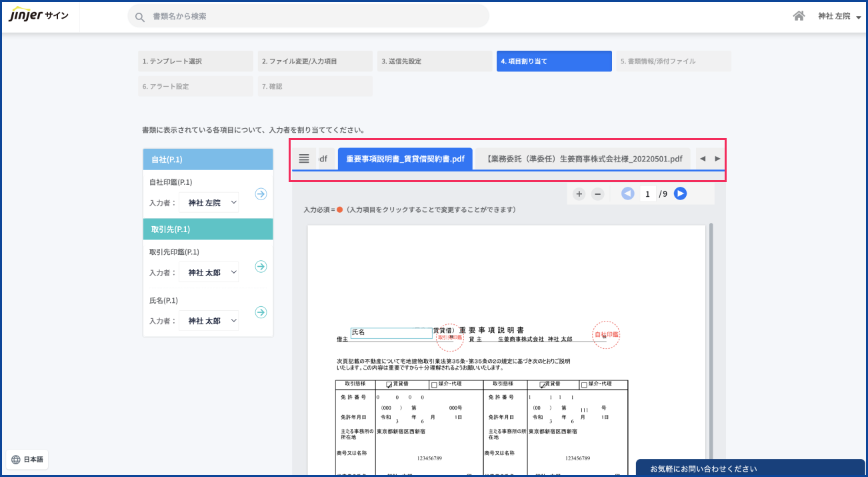
Task: Click arrow icon beside 氏名(P.1)
Action: [x=261, y=312]
